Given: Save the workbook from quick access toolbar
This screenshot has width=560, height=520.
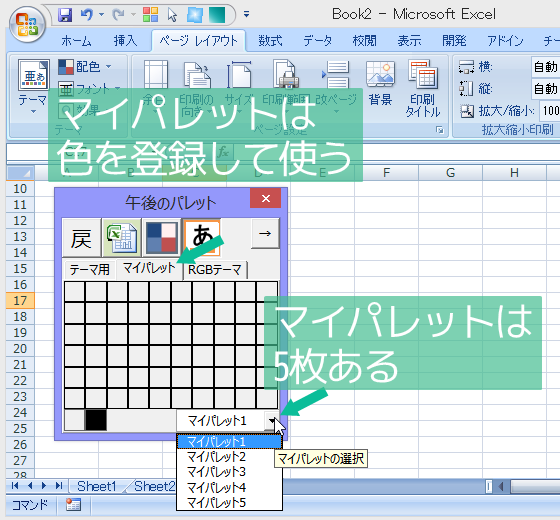Looking at the screenshot, I should tap(65, 15).
